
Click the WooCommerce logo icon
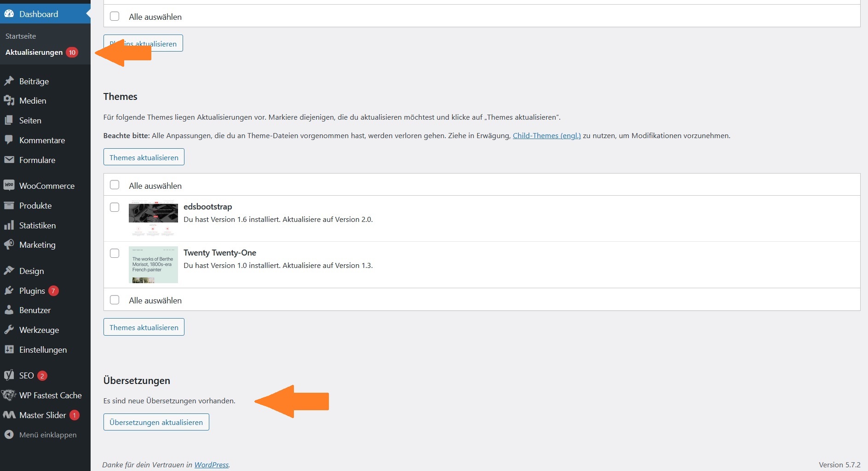click(9, 186)
